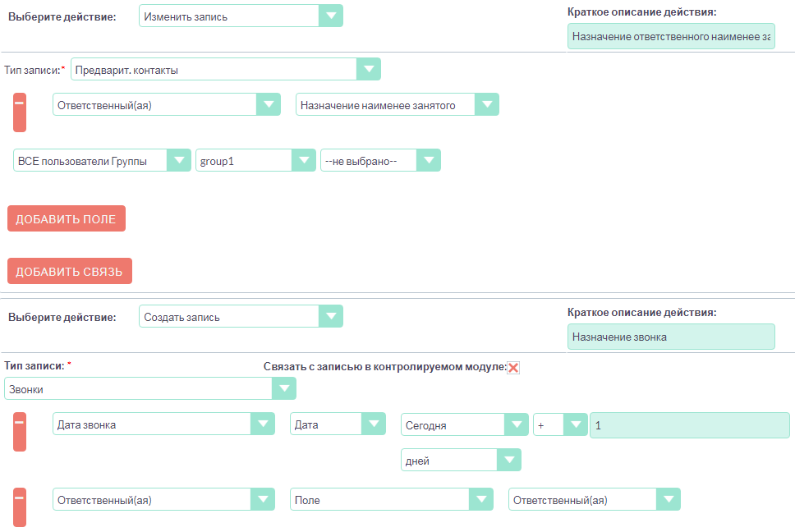Remove the bottom Ответственный(ая) field row
The width and height of the screenshot is (795, 532).
[20, 506]
